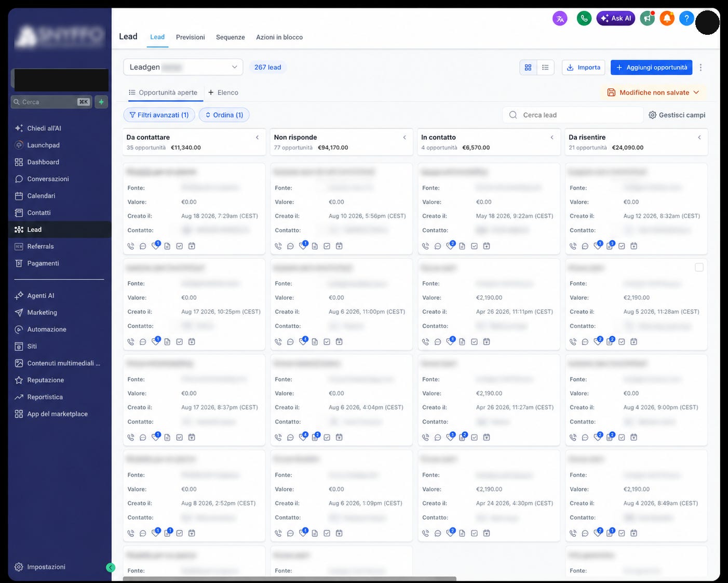Add new Elenco view tab
Viewport: 728px width, 583px height.
click(x=223, y=92)
